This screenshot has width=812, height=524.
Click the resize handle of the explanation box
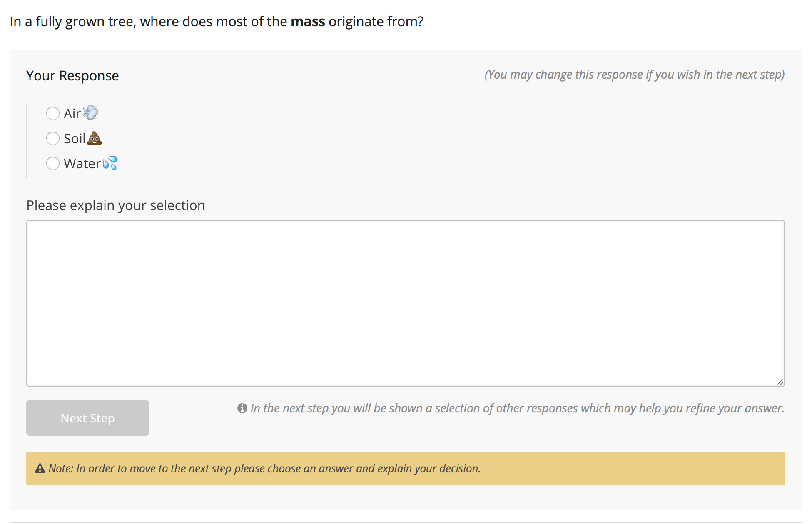click(780, 382)
